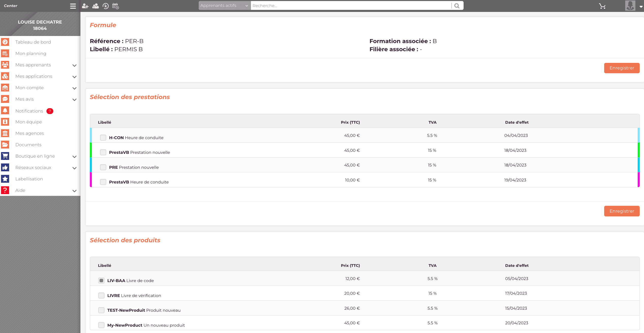Focus the Recherche search field
Image resolution: width=644 pixels, height=333 pixels.
coord(350,6)
